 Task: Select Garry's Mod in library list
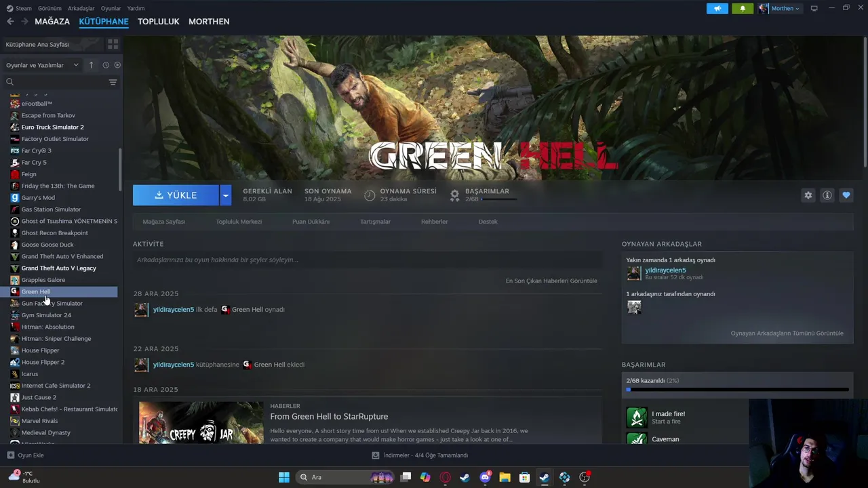click(x=38, y=198)
